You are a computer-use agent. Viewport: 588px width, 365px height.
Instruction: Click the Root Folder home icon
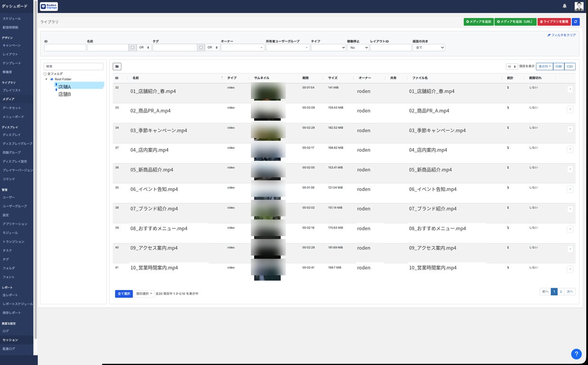coord(52,79)
